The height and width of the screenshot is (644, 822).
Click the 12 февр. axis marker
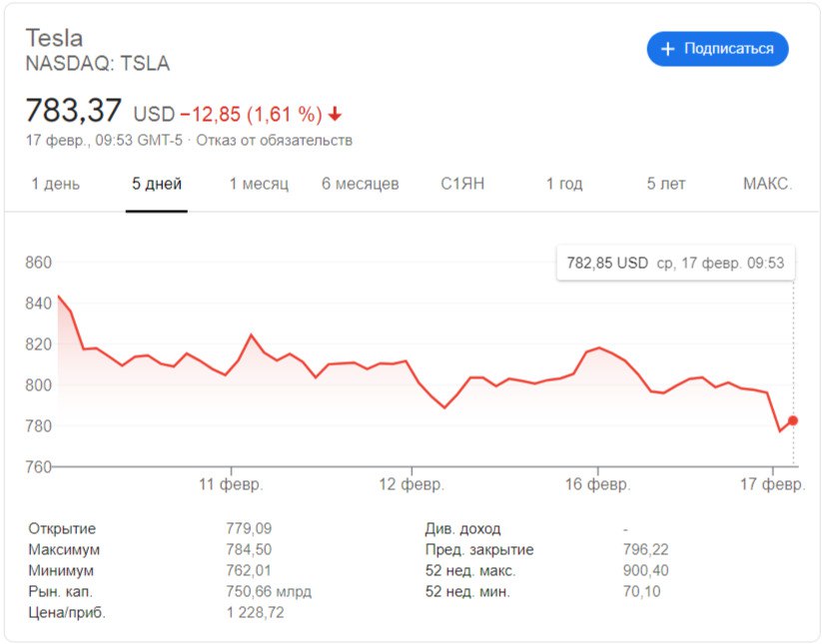point(411,483)
